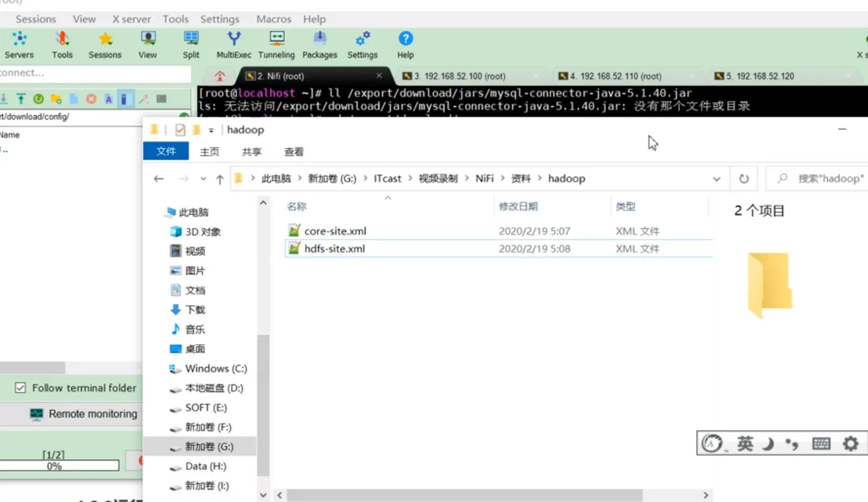Image resolution: width=868 pixels, height=502 pixels.
Task: Open the 查看 ribbon tab
Action: [294, 151]
